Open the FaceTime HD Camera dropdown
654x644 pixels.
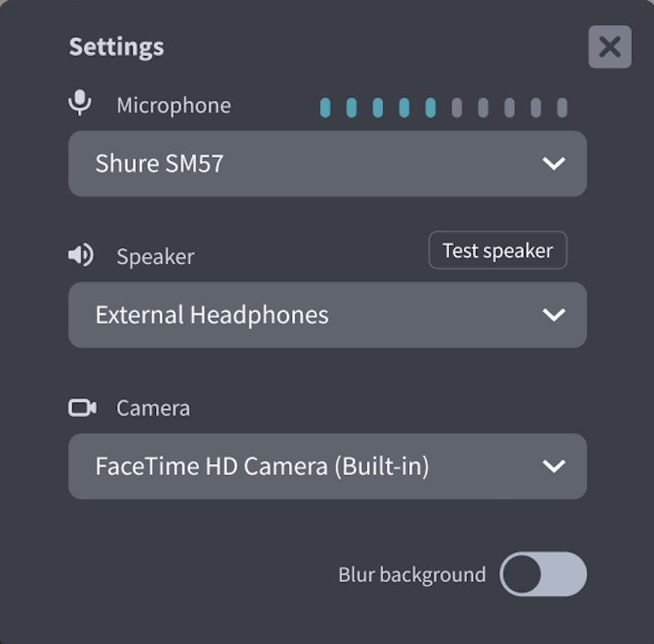coord(328,466)
